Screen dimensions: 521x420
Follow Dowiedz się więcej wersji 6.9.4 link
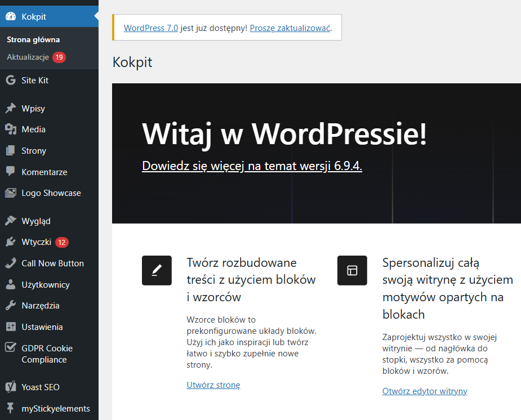click(252, 166)
